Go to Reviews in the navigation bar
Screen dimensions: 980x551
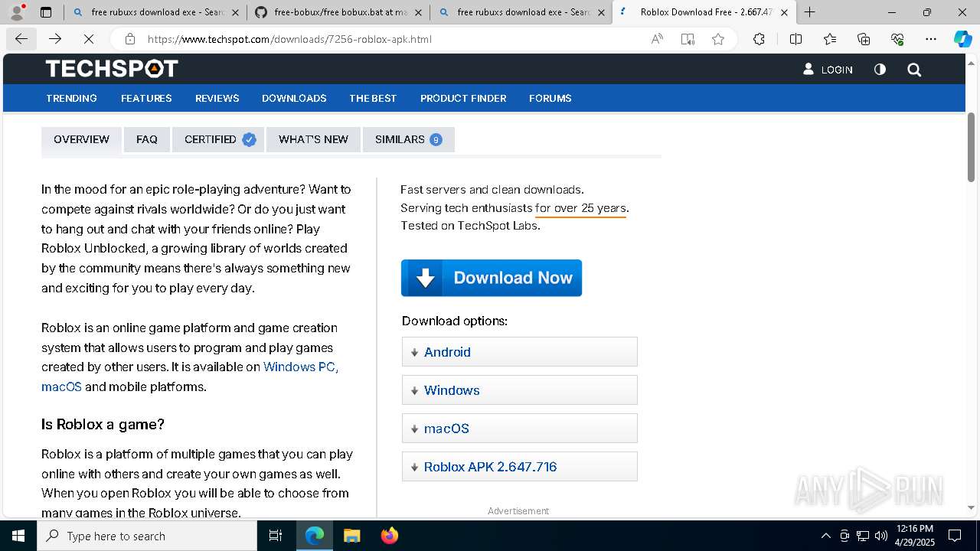pos(217,98)
